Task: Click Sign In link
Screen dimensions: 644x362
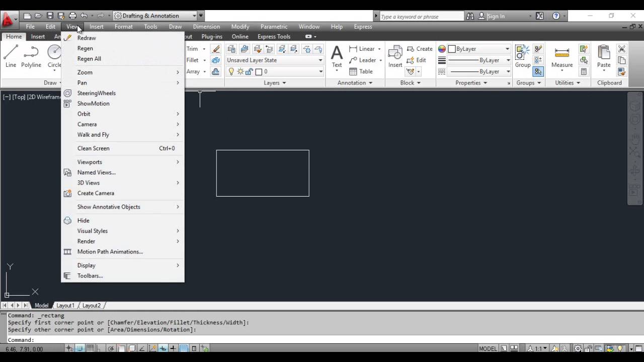Action: click(496, 16)
